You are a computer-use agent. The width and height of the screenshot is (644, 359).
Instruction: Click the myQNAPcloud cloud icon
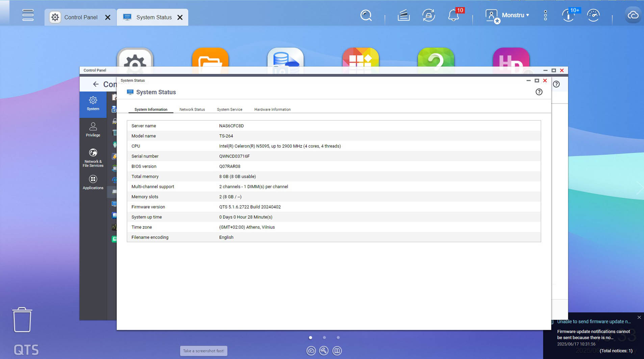pyautogui.click(x=633, y=16)
